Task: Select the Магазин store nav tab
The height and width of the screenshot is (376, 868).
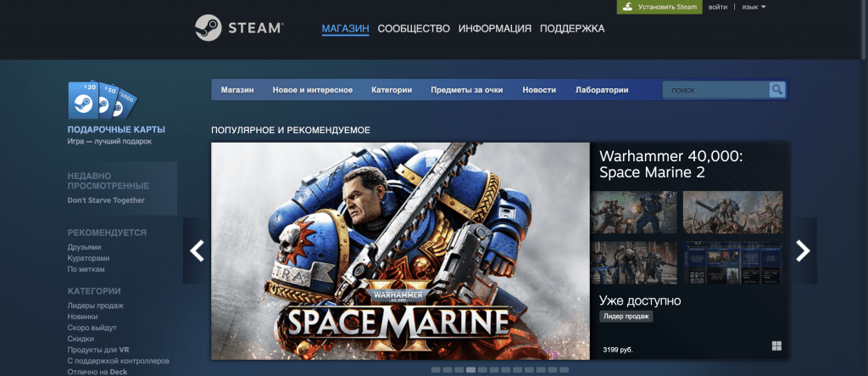Action: [x=237, y=90]
